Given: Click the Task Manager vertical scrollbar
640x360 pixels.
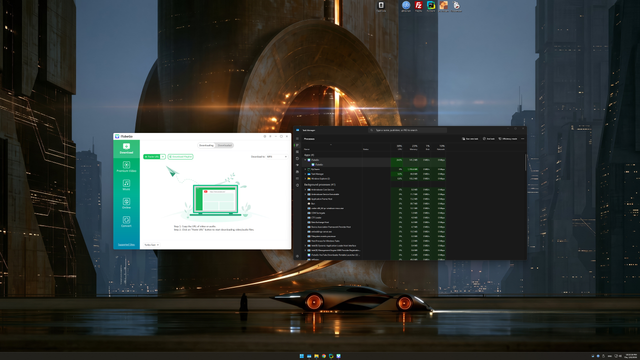Looking at the screenshot, I should click(x=525, y=162).
